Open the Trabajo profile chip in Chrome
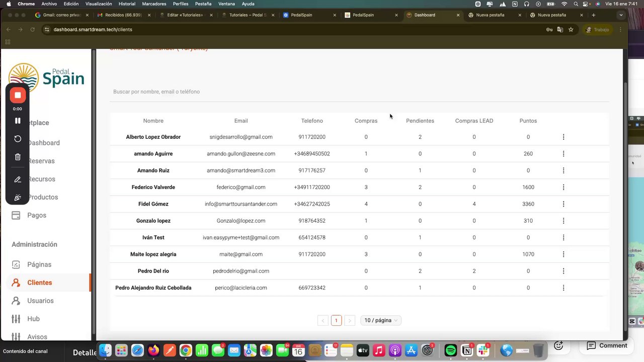 coord(598,30)
